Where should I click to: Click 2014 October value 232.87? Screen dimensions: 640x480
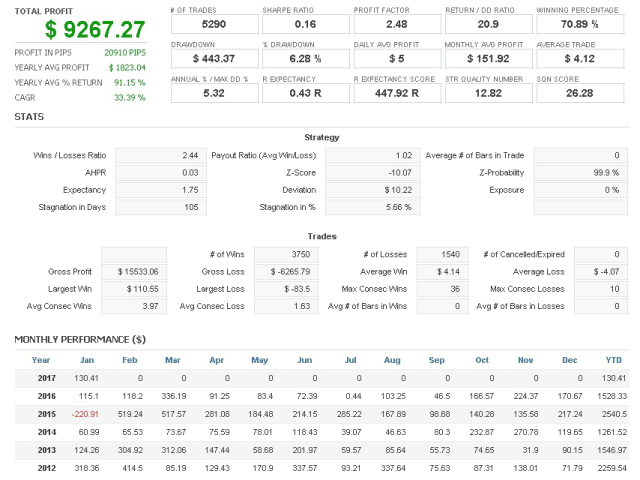click(482, 432)
